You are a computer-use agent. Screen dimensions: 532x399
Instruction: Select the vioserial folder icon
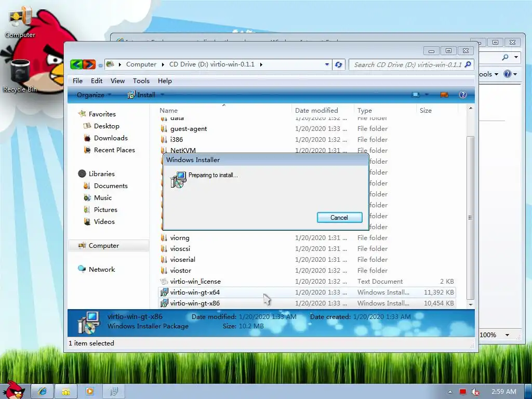pyautogui.click(x=164, y=259)
